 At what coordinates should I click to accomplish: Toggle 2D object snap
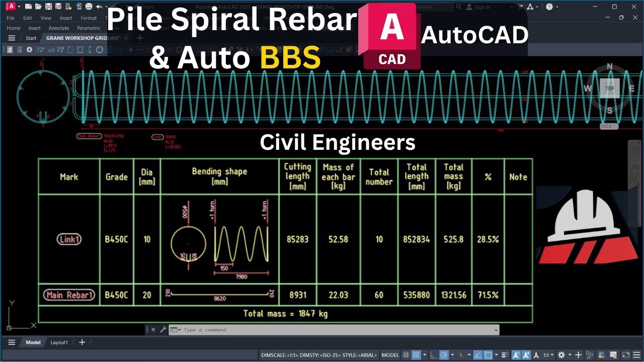click(488, 355)
